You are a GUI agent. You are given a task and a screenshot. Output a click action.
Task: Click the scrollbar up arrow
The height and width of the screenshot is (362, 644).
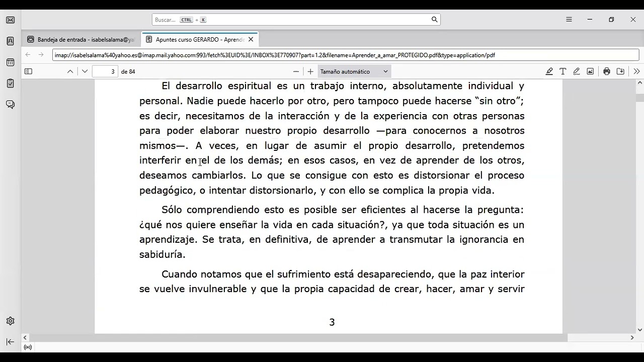point(640,83)
